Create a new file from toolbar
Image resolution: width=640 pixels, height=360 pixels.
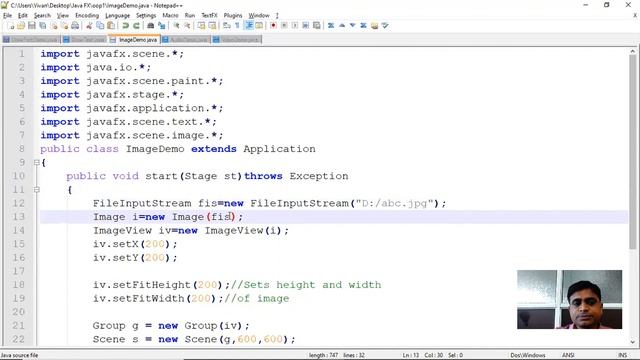pos(11,26)
